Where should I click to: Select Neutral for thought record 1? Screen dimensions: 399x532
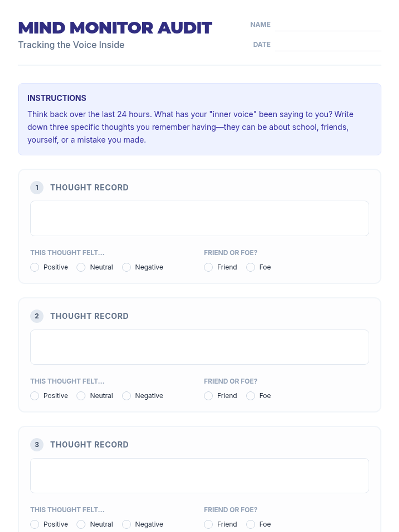(x=81, y=267)
